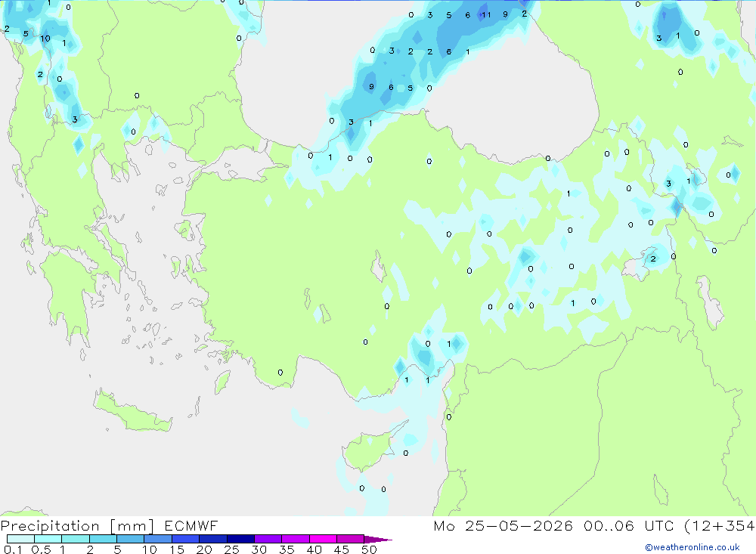756x554 pixels.
Task: Click the "ECMWF" model label
Action: click(191, 525)
